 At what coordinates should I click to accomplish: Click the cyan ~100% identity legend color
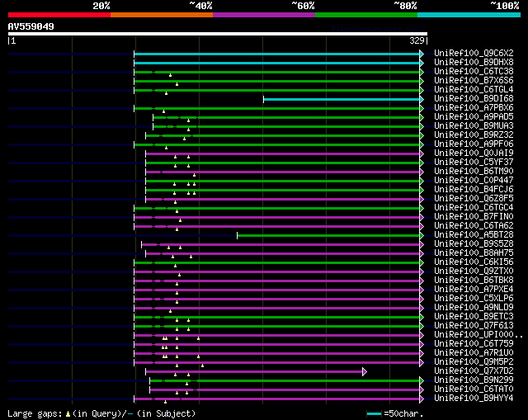point(469,15)
